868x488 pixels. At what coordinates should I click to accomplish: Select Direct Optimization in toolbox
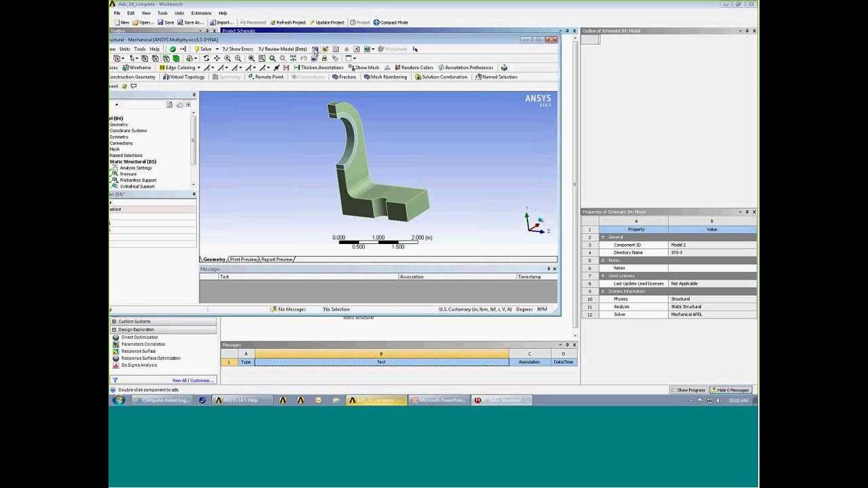tap(140, 338)
